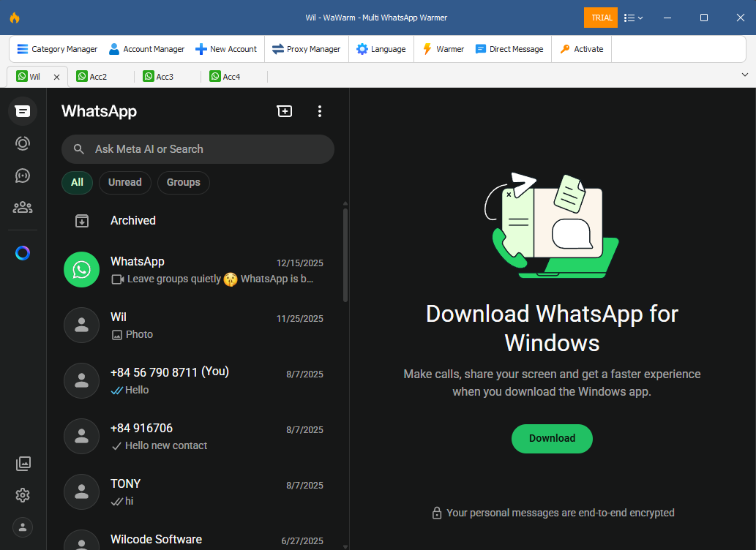This screenshot has height=550, width=756.
Task: Click the chat list scrollbar
Action: [x=345, y=255]
